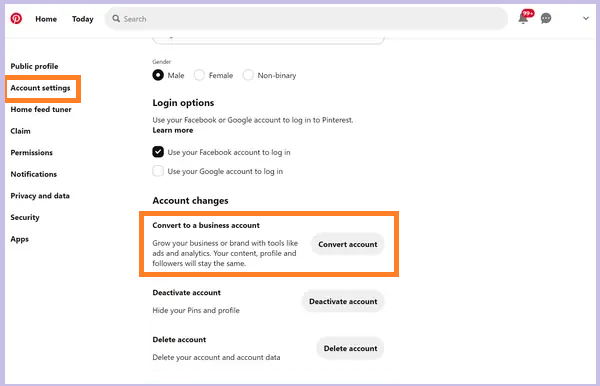Open Privacy and data section
Screen dimensions: 600x386
pos(40,196)
